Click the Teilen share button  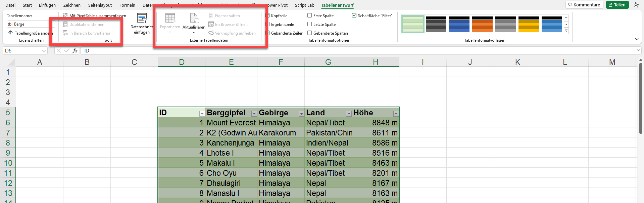[x=617, y=5]
